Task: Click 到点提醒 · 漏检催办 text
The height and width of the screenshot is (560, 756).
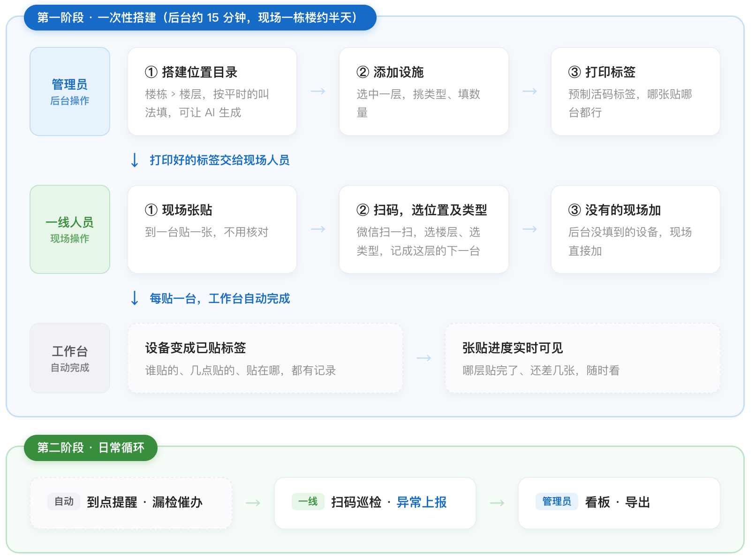Action: coord(145,502)
